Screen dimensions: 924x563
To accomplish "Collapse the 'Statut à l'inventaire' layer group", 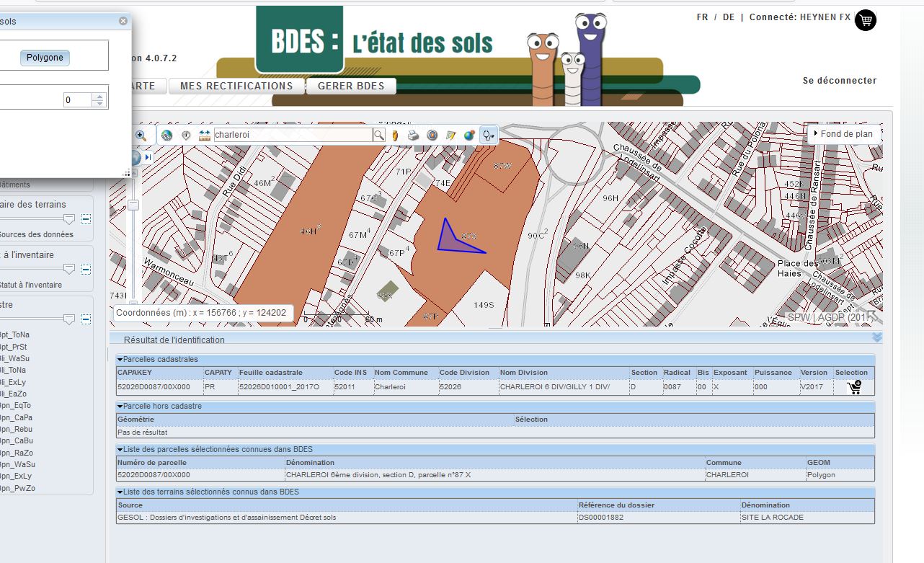I will [x=86, y=270].
